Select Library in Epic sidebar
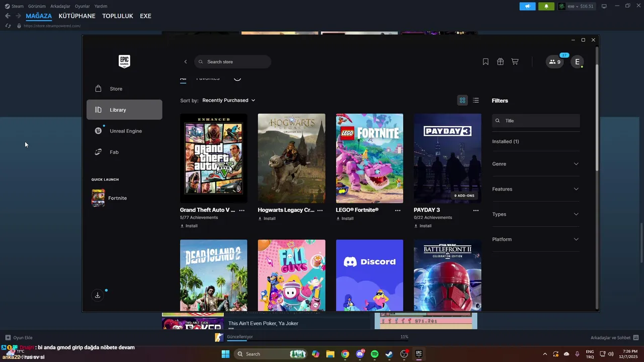The height and width of the screenshot is (362, 644). click(x=124, y=110)
